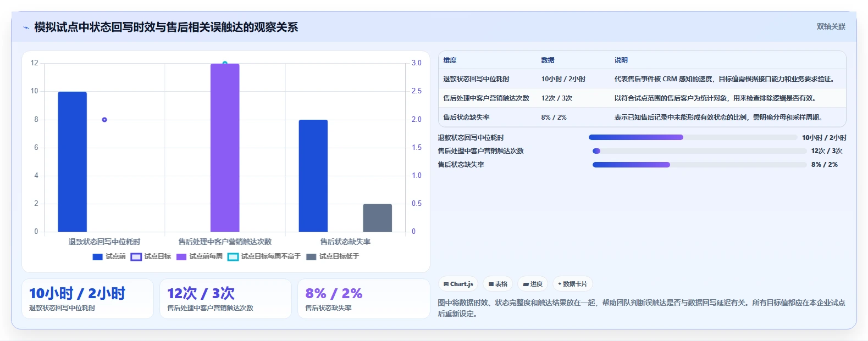Viewport: 868px width, 341px height.
Task: Toggle the 试点前 legend swatch
Action: (x=98, y=256)
